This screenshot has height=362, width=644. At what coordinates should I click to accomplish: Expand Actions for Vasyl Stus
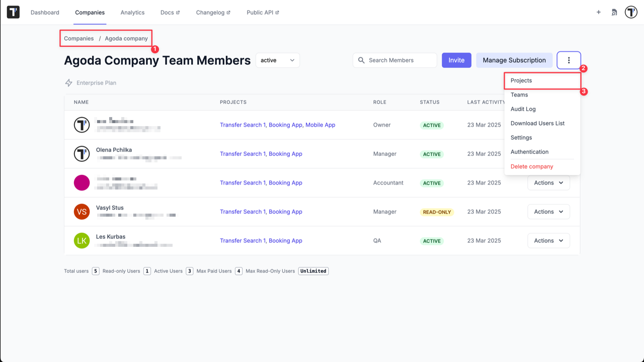548,212
